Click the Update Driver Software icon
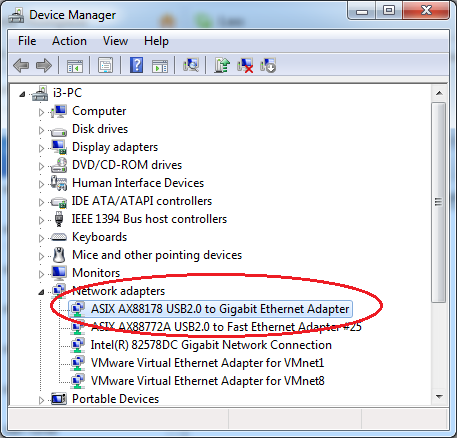The height and width of the screenshot is (438, 457). [222, 65]
